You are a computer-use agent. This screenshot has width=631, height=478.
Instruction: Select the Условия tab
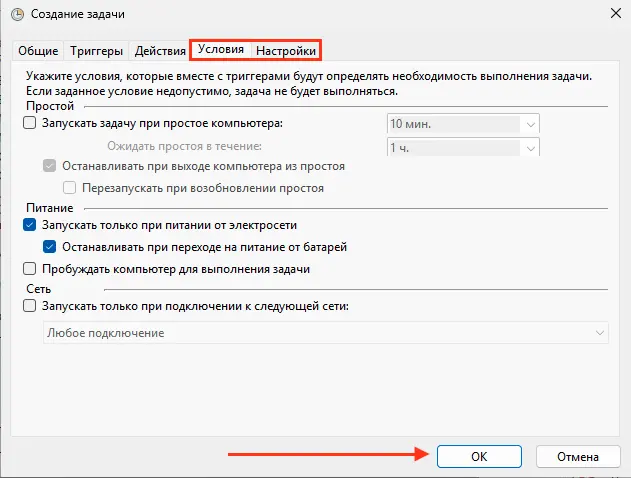(x=221, y=50)
